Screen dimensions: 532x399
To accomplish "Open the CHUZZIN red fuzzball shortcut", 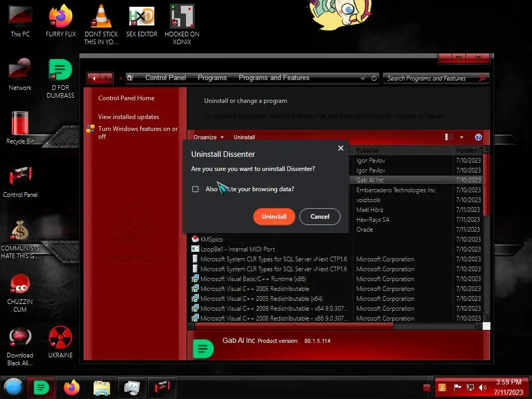I will 20,292.
